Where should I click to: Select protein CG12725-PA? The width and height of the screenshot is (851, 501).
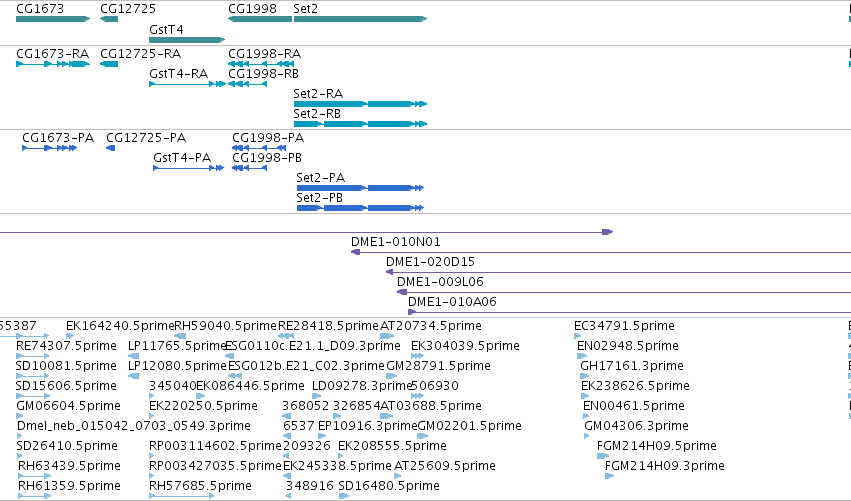111,148
